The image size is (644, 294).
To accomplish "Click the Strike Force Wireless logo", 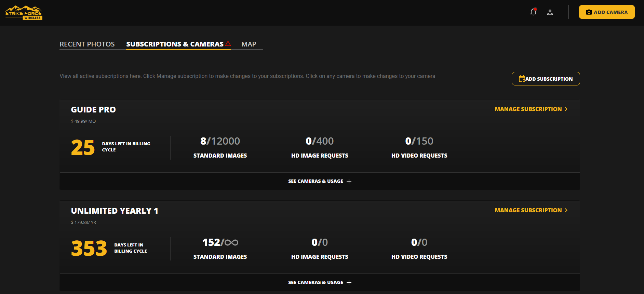I will (x=24, y=13).
